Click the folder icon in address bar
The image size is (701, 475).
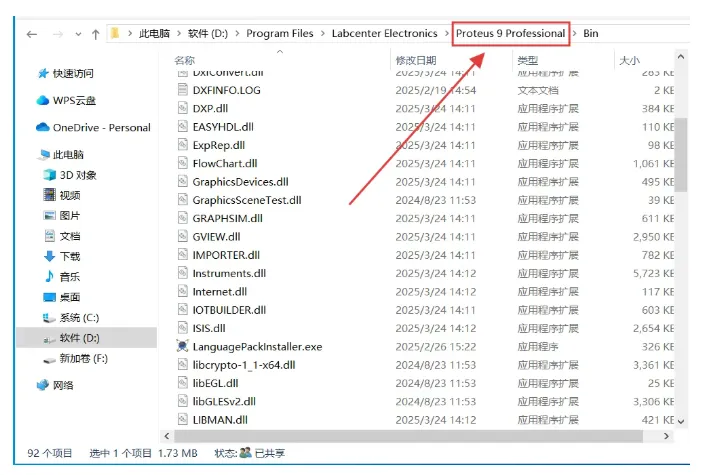[x=115, y=33]
